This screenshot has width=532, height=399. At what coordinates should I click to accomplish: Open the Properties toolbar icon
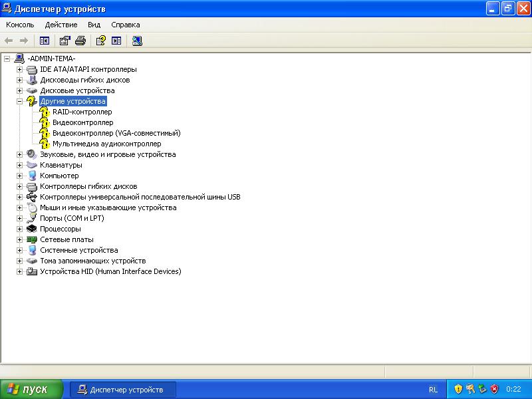[65, 41]
